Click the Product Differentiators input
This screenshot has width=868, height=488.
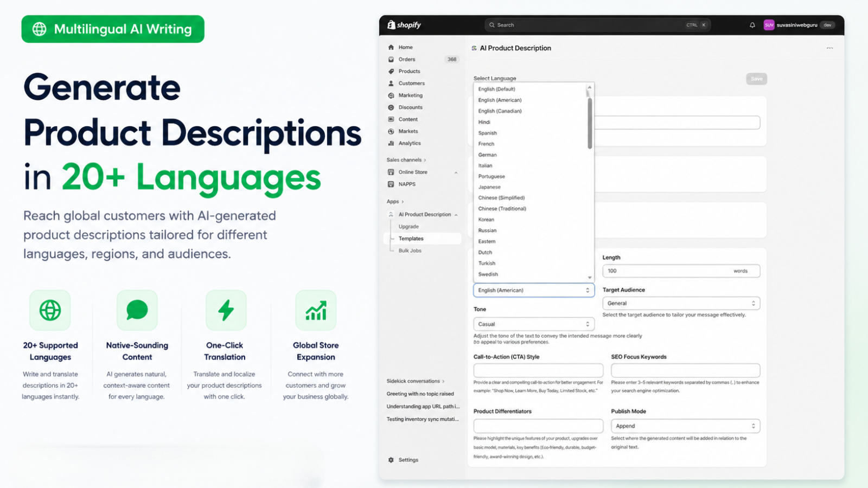click(538, 426)
